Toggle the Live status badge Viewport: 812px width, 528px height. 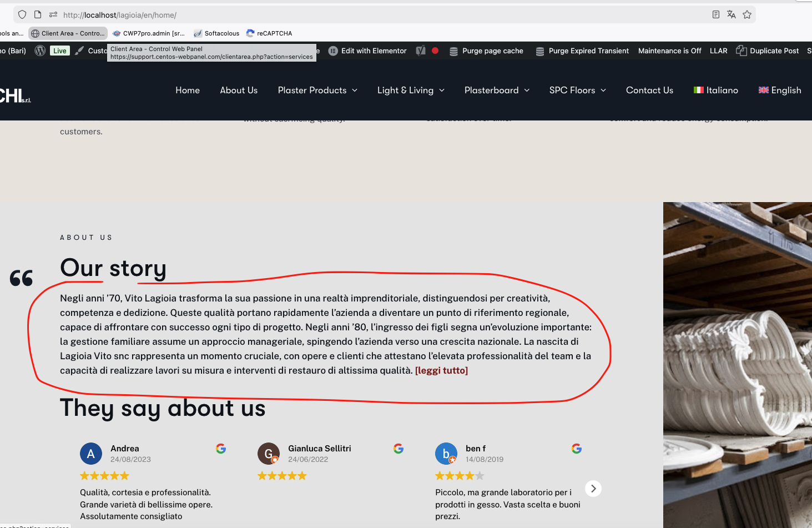59,51
